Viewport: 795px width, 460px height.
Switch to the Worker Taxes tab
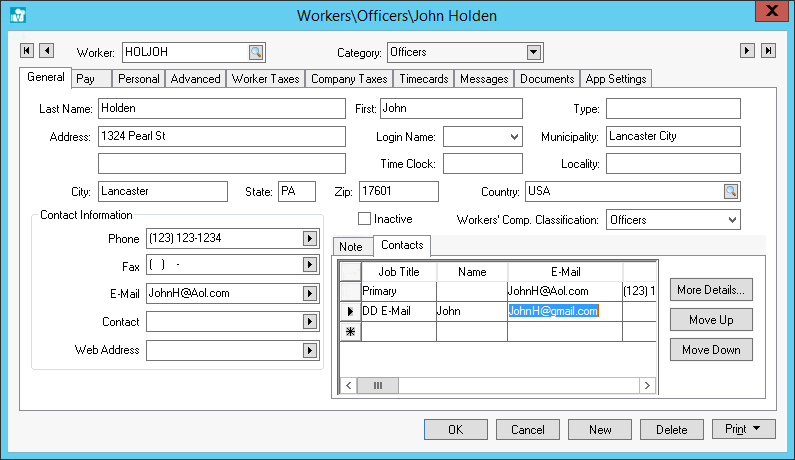click(265, 79)
